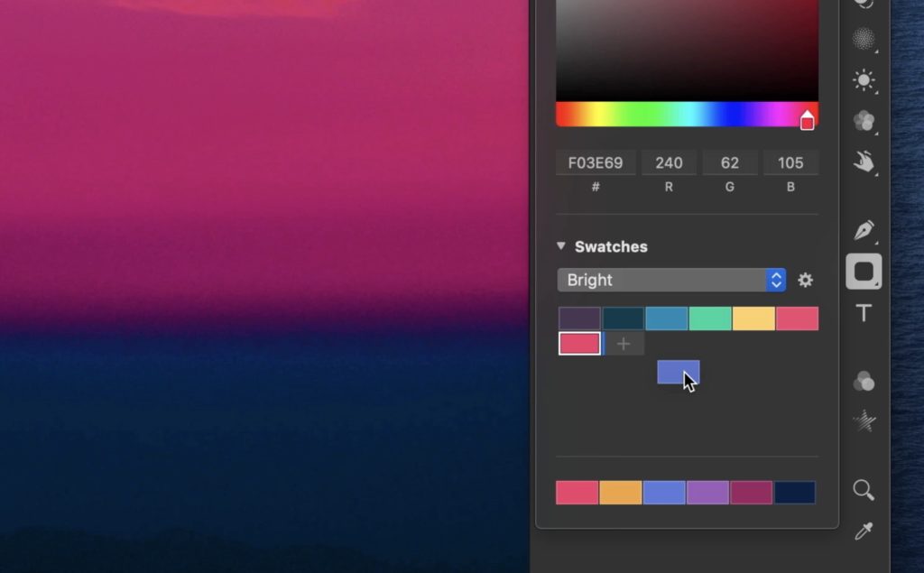Select the Shape tool
The image size is (924, 573).
[x=864, y=271]
